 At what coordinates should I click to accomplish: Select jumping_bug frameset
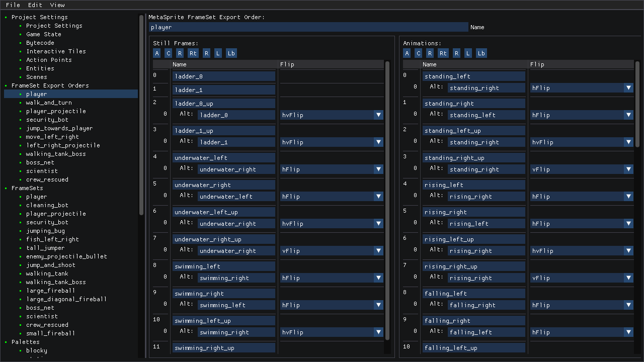click(x=45, y=231)
